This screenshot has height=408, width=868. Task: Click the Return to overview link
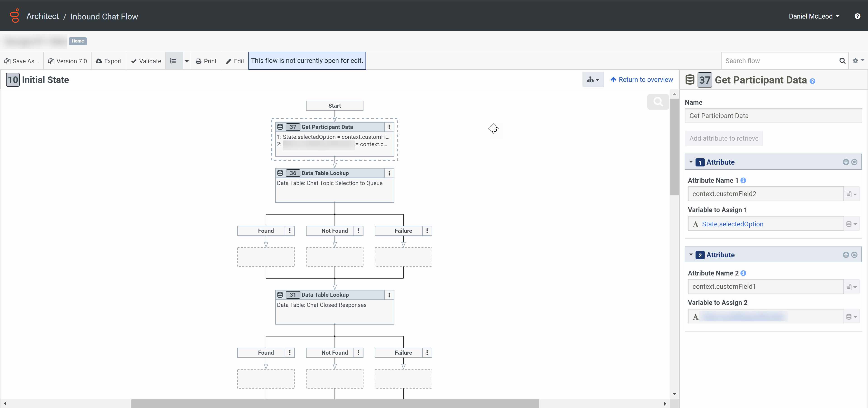(x=642, y=80)
